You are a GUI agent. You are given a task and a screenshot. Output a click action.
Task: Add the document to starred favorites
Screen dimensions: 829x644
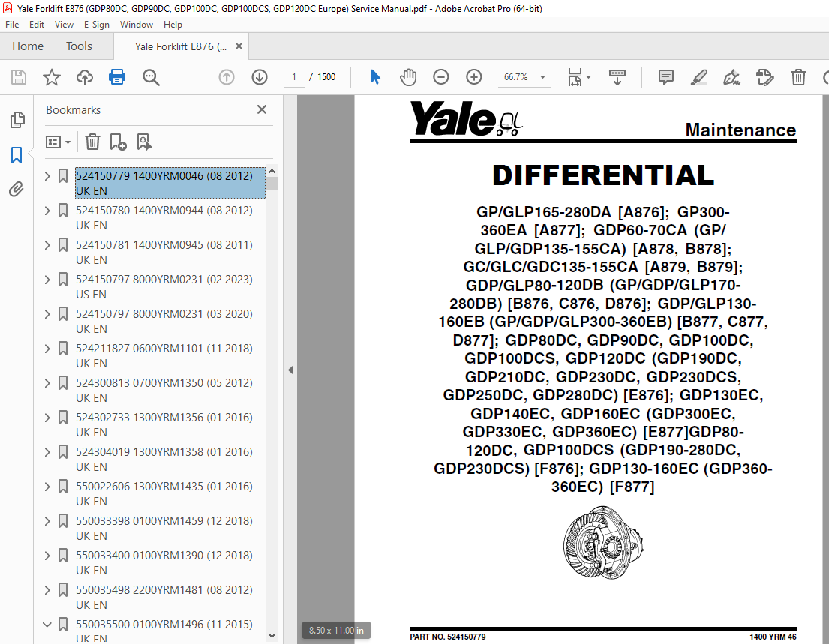51,77
